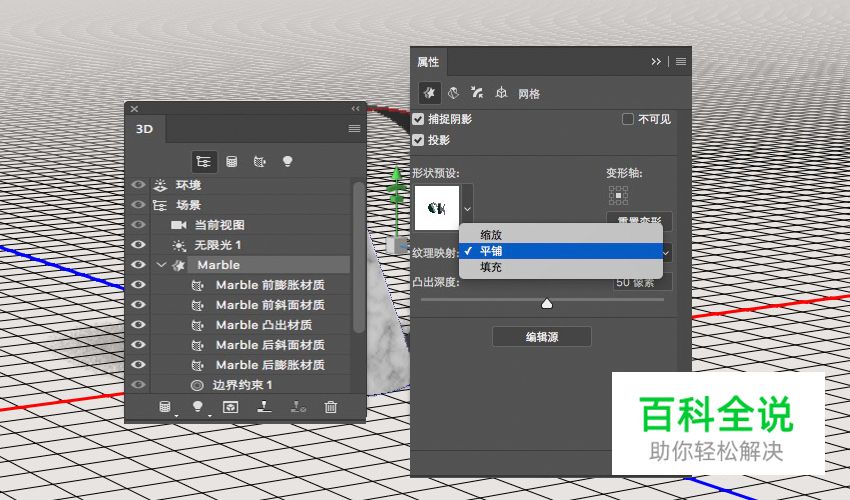Click the 3D panel vertical scrollbar
This screenshot has width=850, height=500.
tap(358, 258)
